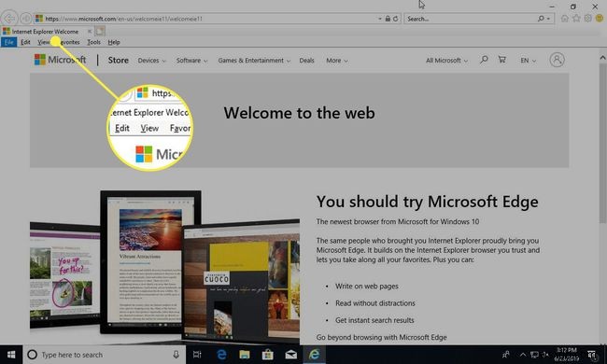The image size is (607, 364).
Task: Expand the Devices menu
Action: point(151,61)
